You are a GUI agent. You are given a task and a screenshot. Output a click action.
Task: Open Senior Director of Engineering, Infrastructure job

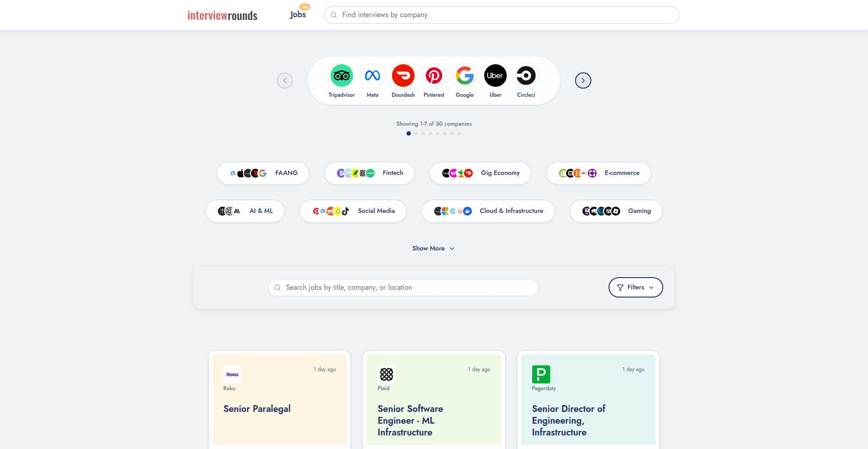click(569, 421)
